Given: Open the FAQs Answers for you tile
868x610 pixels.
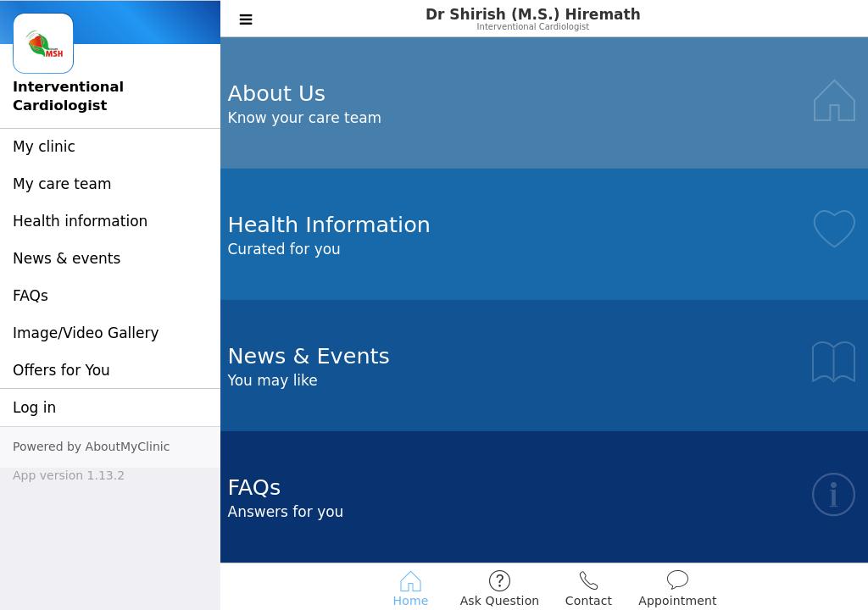Looking at the screenshot, I should click(544, 497).
